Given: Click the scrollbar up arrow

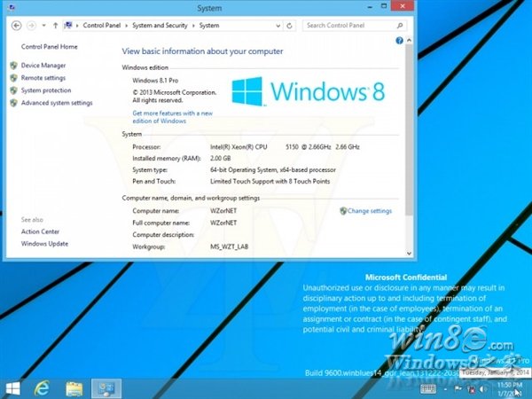Looking at the screenshot, I should [x=409, y=41].
